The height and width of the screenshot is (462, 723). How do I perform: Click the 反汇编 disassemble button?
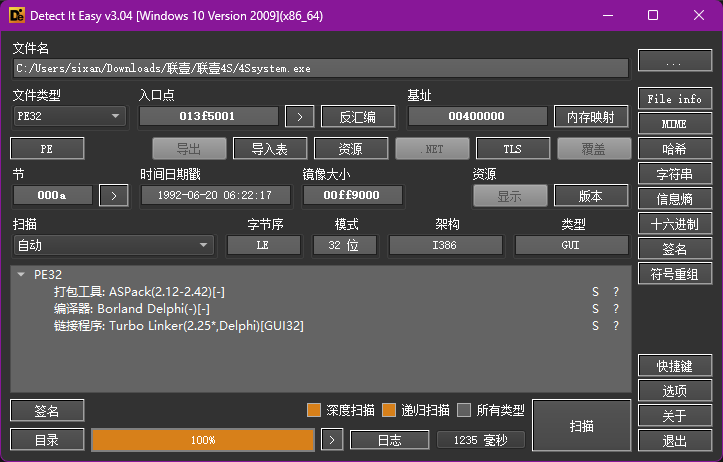pyautogui.click(x=358, y=116)
